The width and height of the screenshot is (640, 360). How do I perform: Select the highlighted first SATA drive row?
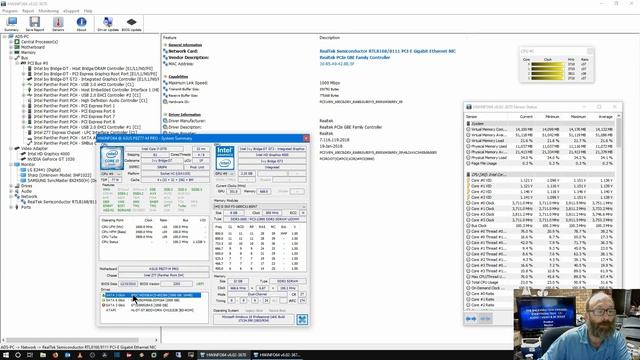click(151, 295)
